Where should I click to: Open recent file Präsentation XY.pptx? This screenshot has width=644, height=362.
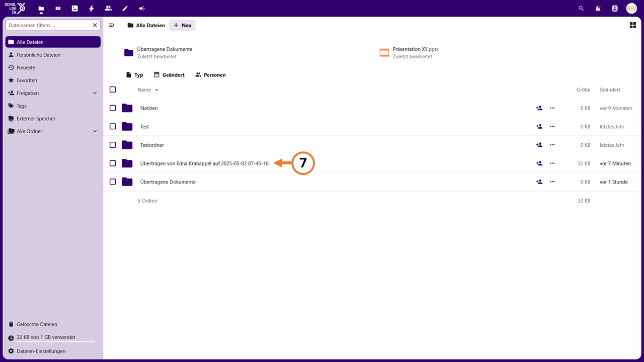(x=416, y=53)
